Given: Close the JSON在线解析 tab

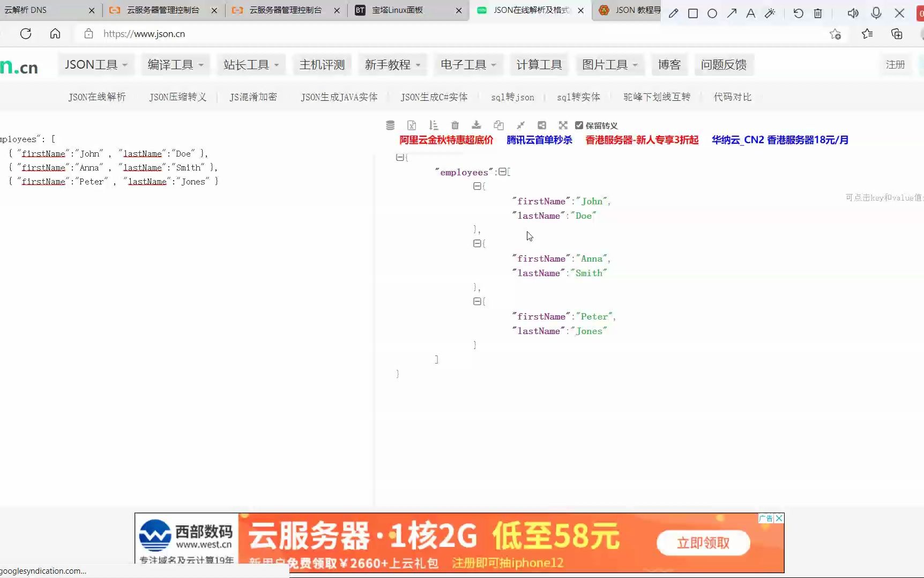Looking at the screenshot, I should [581, 10].
